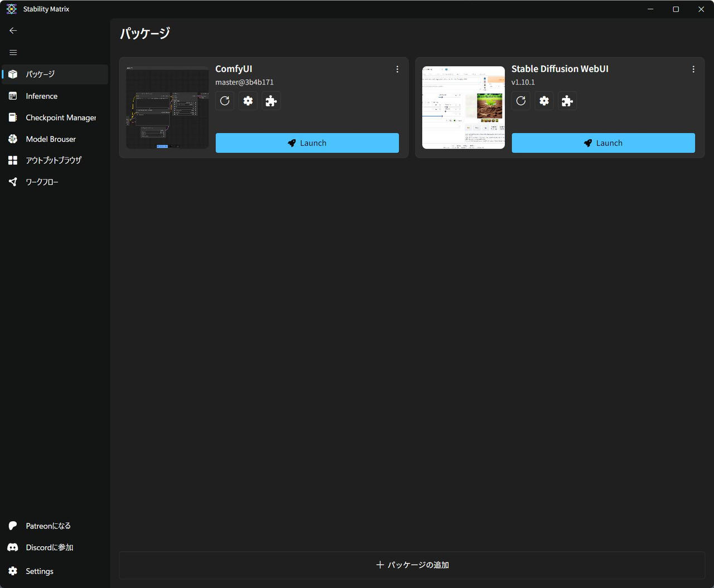Image resolution: width=714 pixels, height=588 pixels.
Task: Click the Patreonになる link
Action: coord(55,526)
